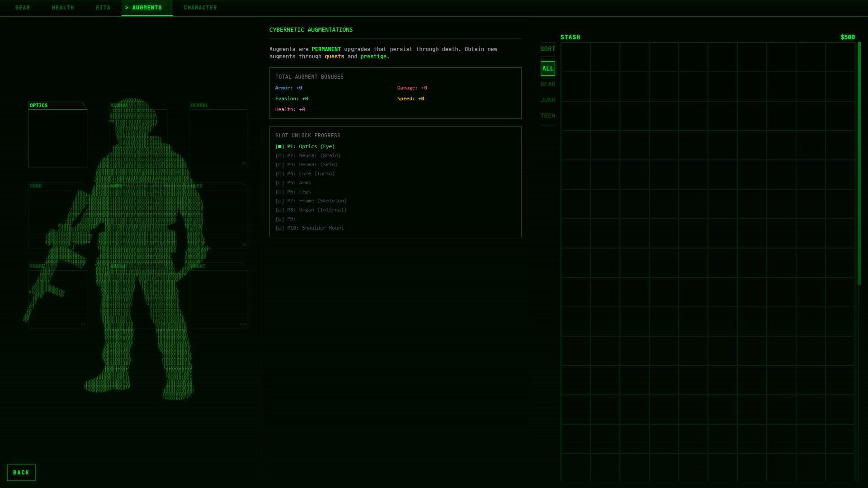Switch to the CHARACTER tab
This screenshot has height=488, width=868.
[200, 7]
